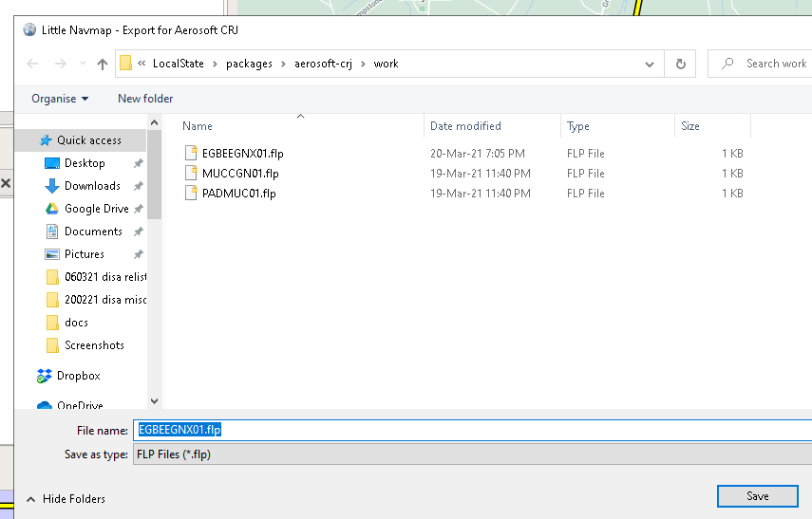The height and width of the screenshot is (519, 812).
Task: Open the Organise dropdown menu
Action: [60, 99]
